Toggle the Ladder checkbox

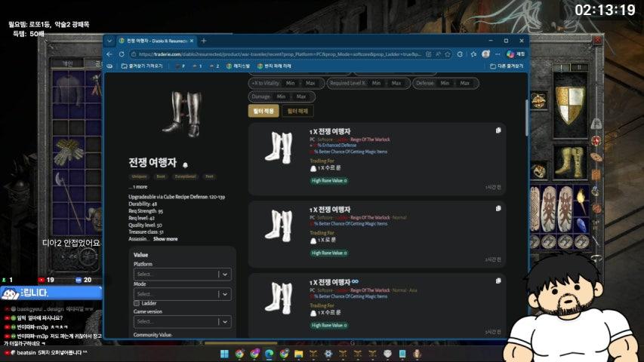point(137,303)
